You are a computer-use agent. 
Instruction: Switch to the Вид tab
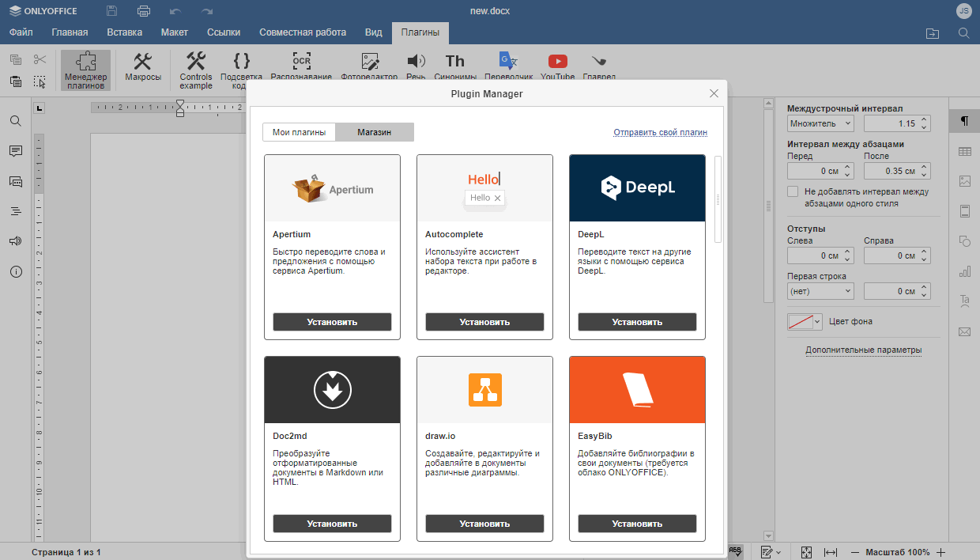tap(374, 32)
